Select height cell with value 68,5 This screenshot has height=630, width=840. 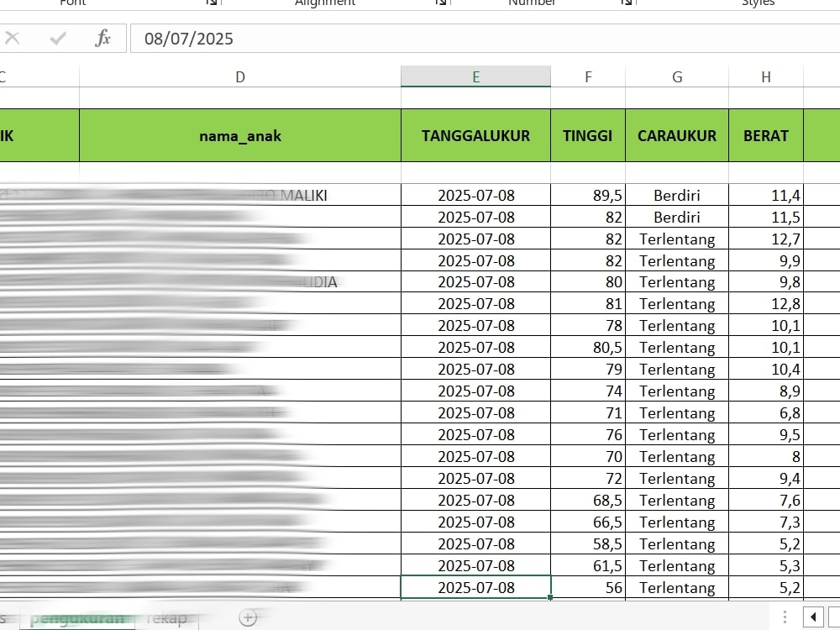pos(588,500)
